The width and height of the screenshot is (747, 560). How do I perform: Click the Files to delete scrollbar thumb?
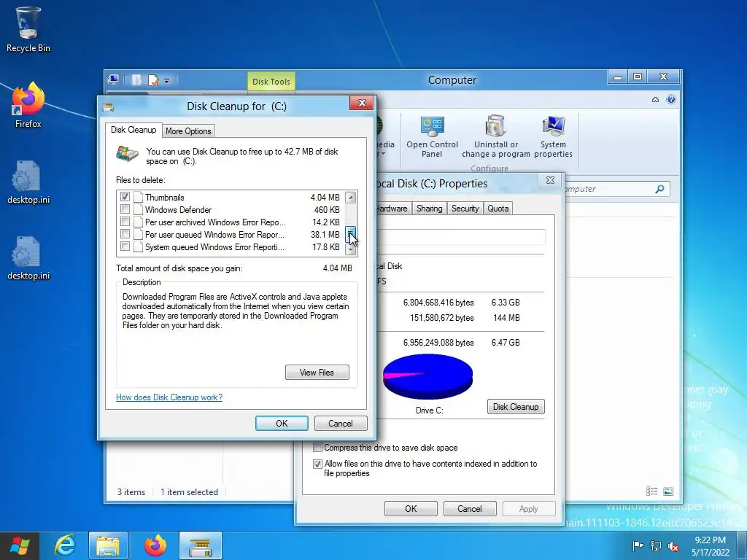[351, 234]
